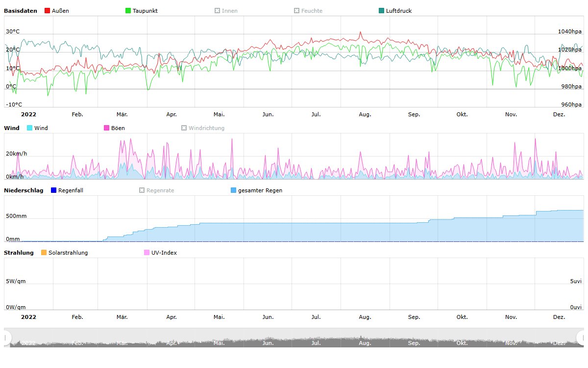Toggle the red Außen series legend icon
Image resolution: width=588 pixels, height=368 pixels.
(48, 11)
